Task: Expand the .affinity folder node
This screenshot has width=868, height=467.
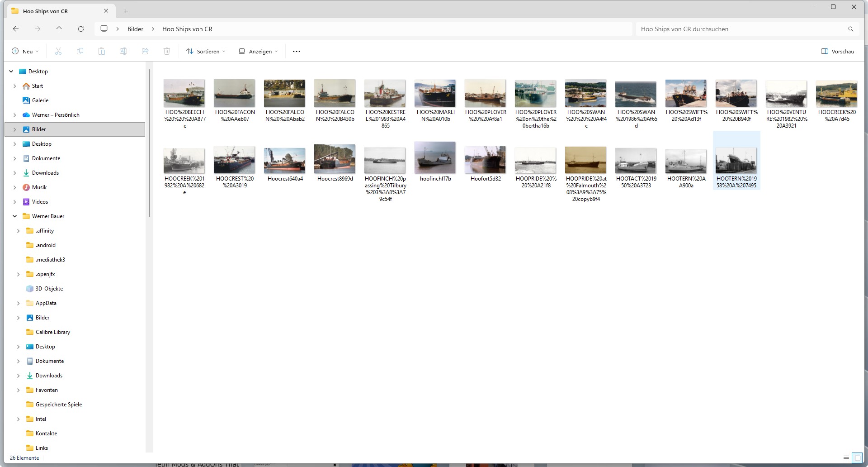Action: 19,231
